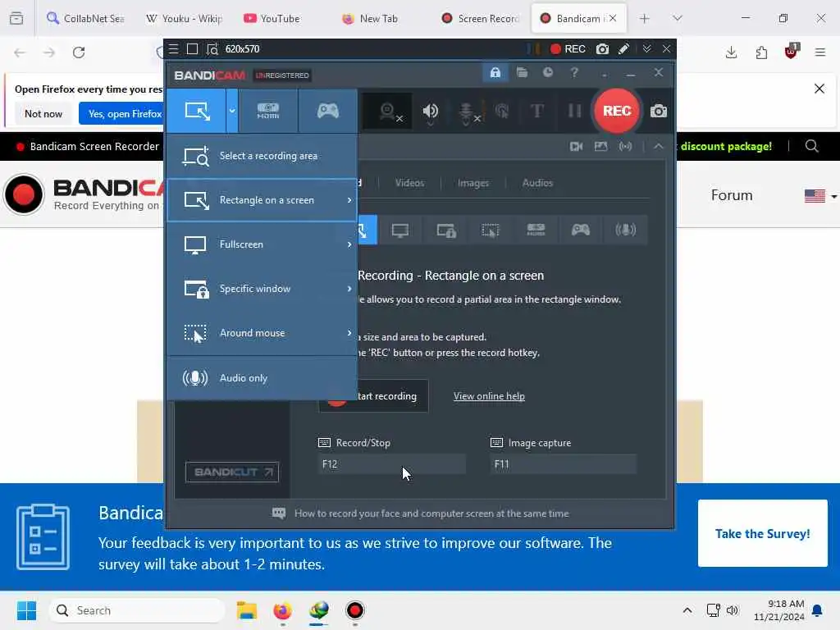Image resolution: width=840 pixels, height=630 pixels.
Task: Switch to Game recording mode
Action: point(328,111)
